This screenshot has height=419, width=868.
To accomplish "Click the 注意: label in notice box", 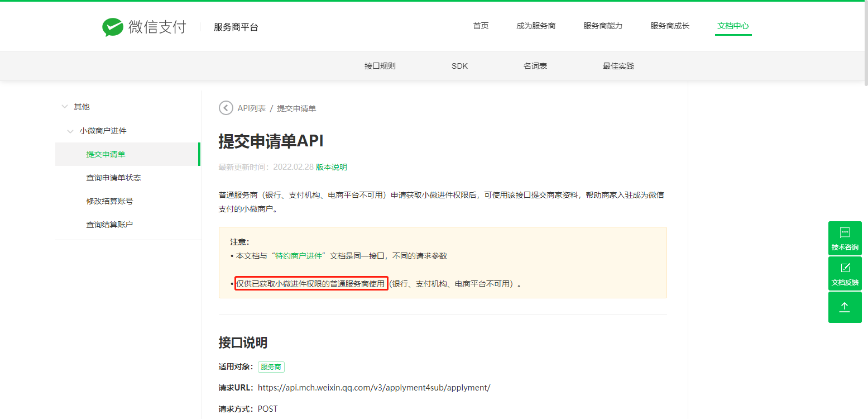I will [240, 242].
